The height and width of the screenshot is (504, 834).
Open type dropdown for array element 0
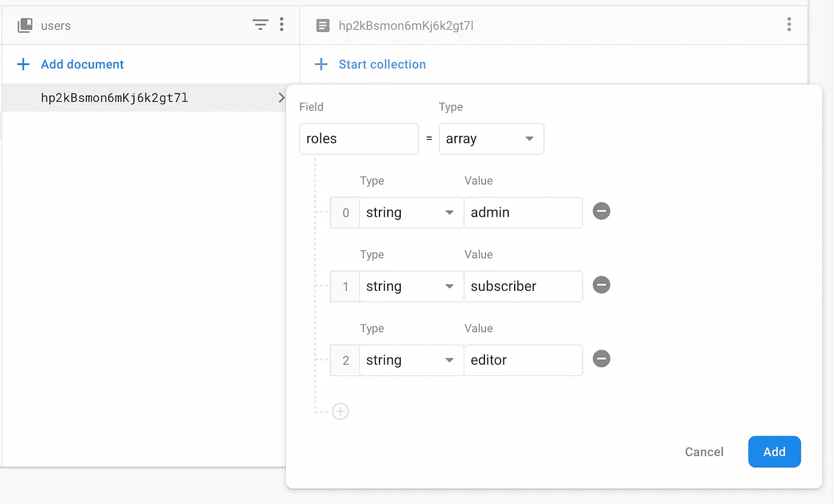click(x=411, y=213)
